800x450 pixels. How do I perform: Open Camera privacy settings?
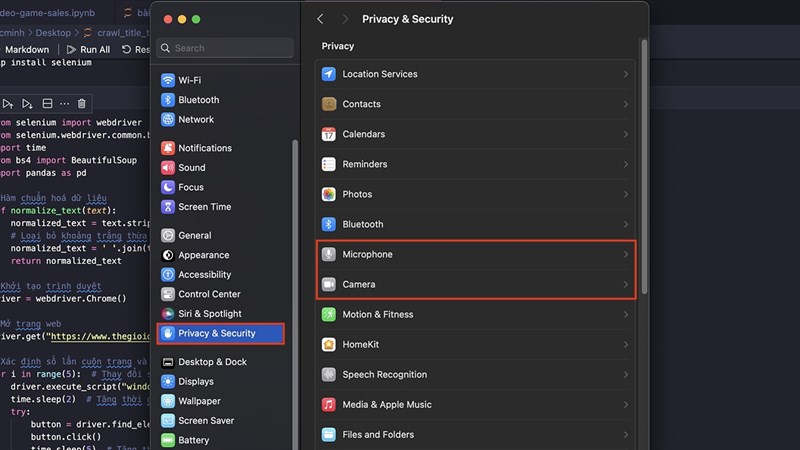476,284
